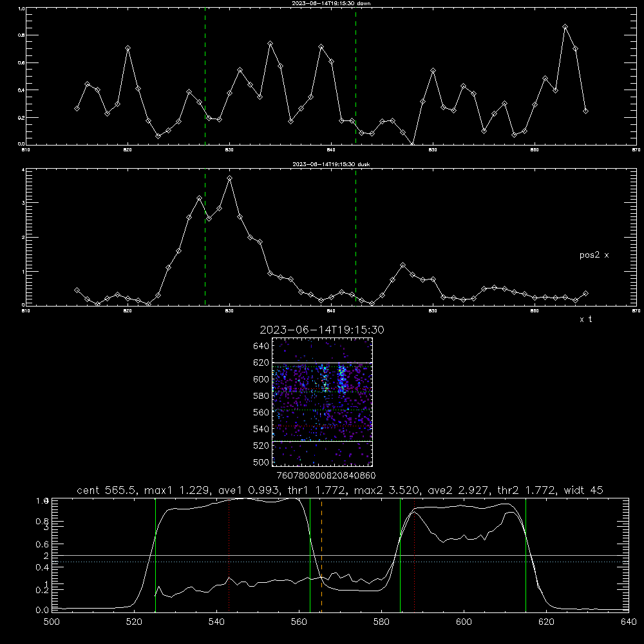The image size is (644, 644).
Task: Click the orange dashed centre line in bottom plot
Action: point(321,554)
